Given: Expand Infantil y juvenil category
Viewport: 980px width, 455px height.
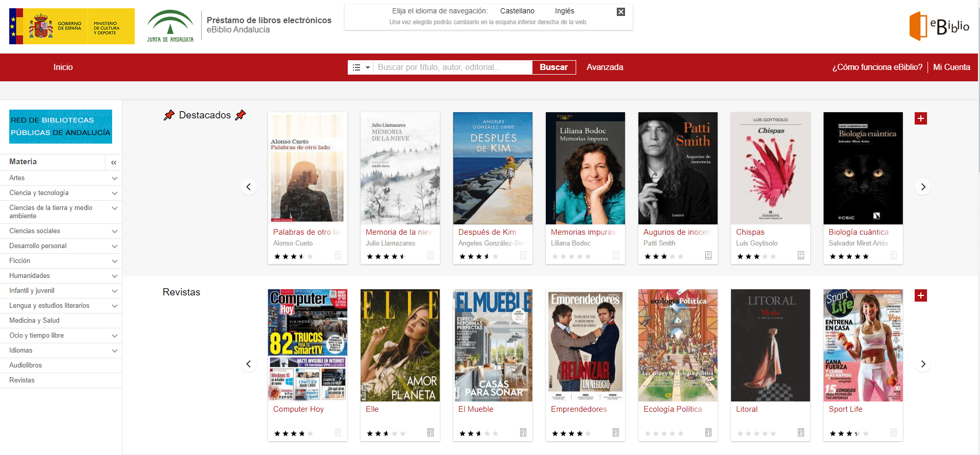Looking at the screenshot, I should 114,291.
